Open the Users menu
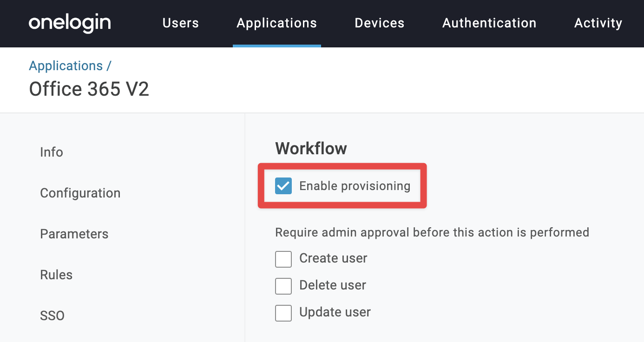Image resolution: width=644 pixels, height=342 pixels. (x=181, y=23)
